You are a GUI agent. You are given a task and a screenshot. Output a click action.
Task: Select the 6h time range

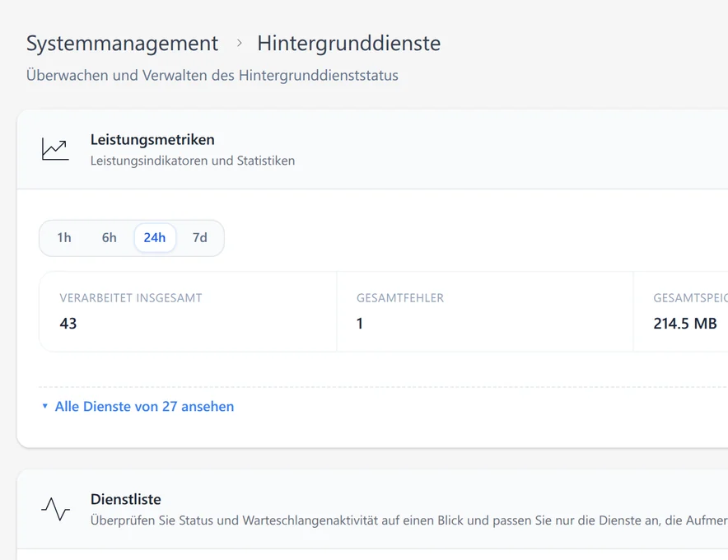pyautogui.click(x=109, y=238)
